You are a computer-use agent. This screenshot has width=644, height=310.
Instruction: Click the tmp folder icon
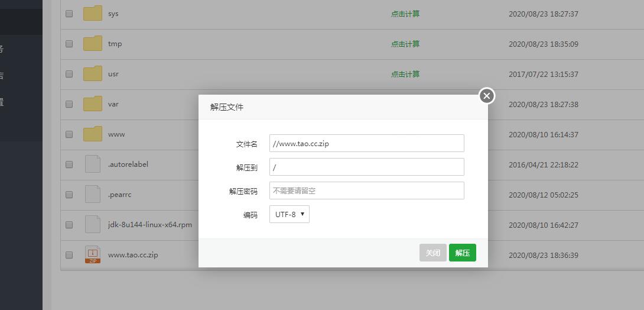point(93,44)
